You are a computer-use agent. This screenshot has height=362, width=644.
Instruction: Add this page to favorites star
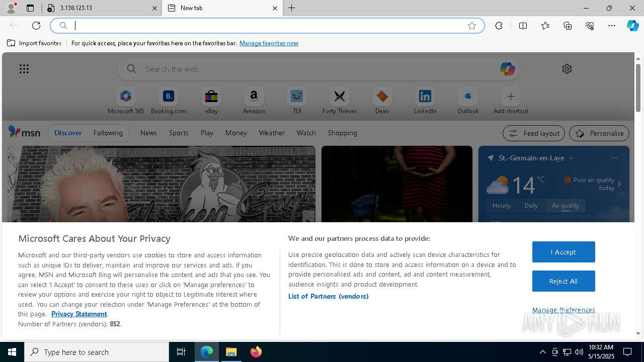472,26
